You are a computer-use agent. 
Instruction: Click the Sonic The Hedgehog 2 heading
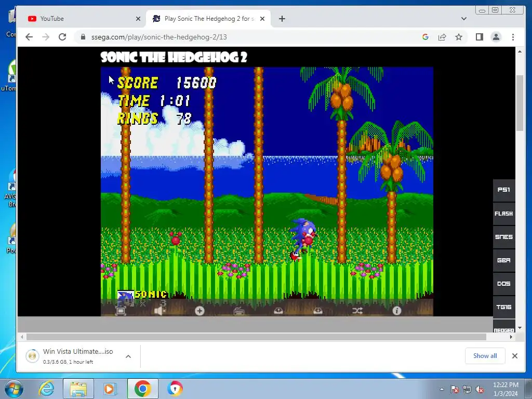click(x=174, y=57)
